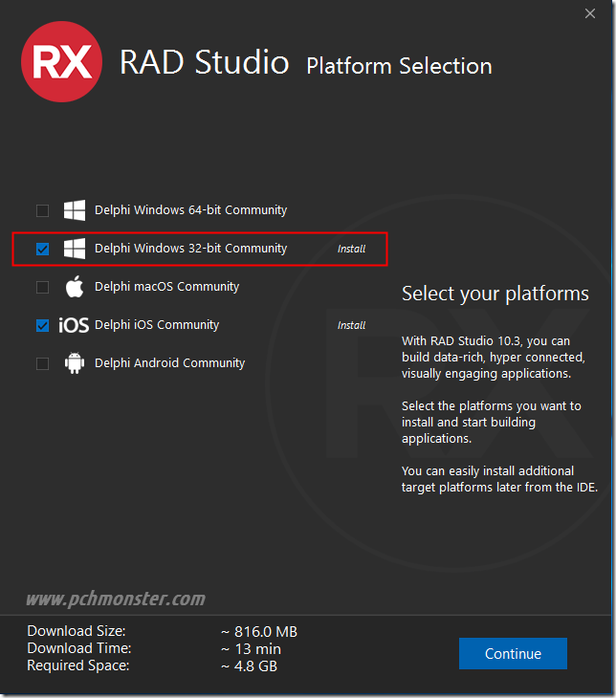The width and height of the screenshot is (616, 698).
Task: Select the 'Delphi macOS Community' label
Action: click(167, 287)
